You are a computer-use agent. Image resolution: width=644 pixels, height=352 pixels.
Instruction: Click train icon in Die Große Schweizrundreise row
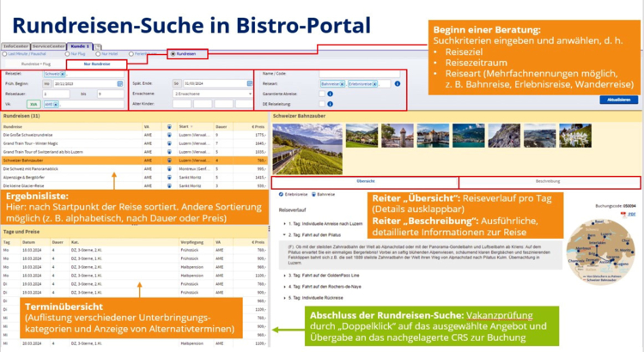coord(169,135)
